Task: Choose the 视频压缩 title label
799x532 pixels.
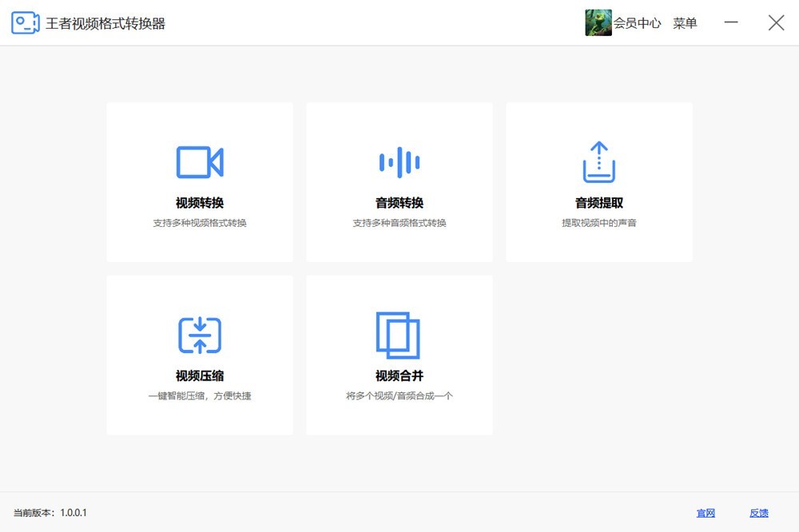Action: click(x=200, y=376)
